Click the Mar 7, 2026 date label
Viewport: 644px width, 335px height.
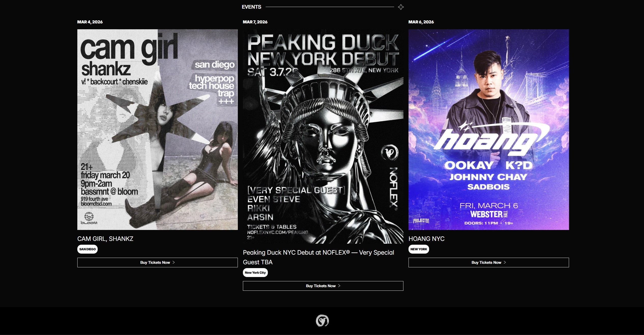pos(255,22)
